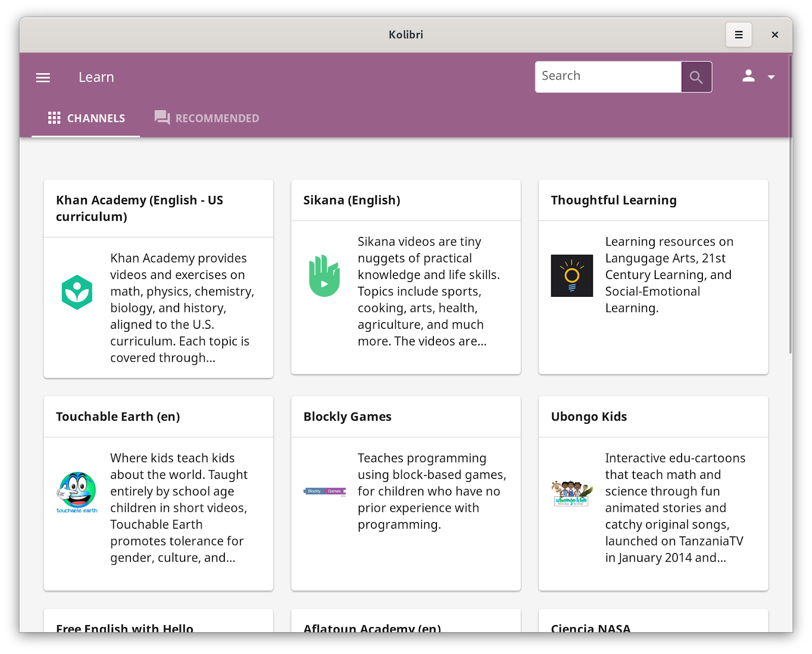The image size is (812, 654).
Task: Click the Khan Academy green leaf logo
Action: coord(77,292)
